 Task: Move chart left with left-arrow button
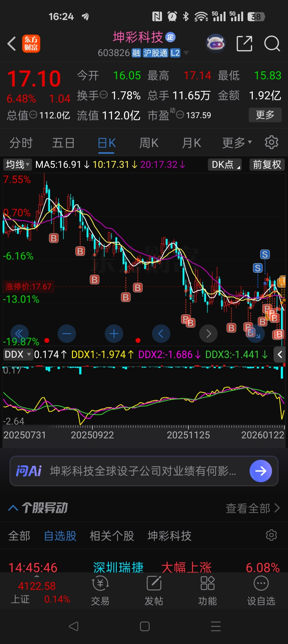coord(161,333)
